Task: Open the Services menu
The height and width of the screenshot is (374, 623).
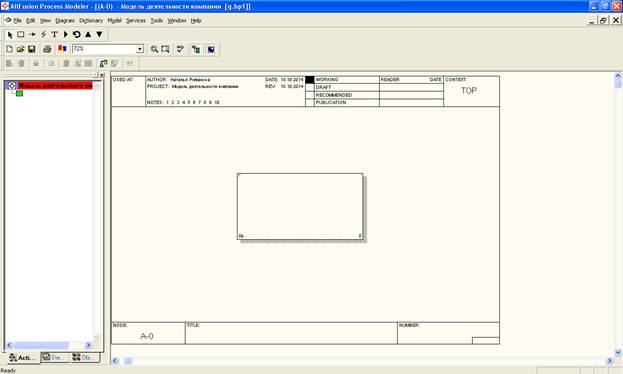Action: point(136,21)
